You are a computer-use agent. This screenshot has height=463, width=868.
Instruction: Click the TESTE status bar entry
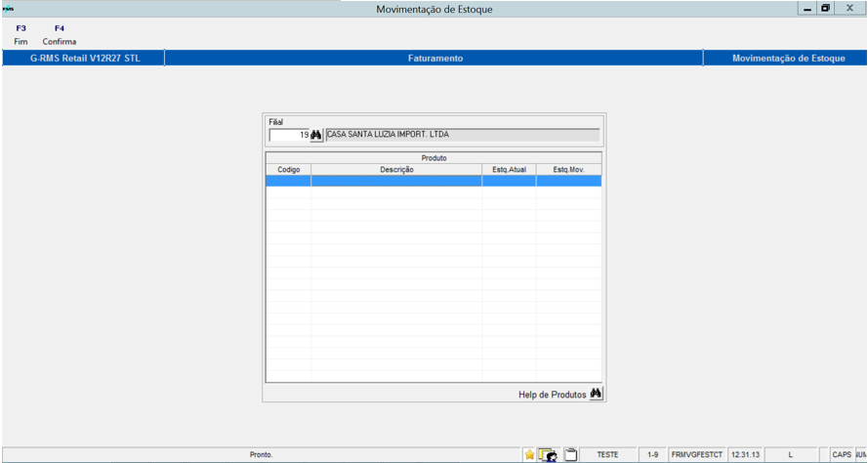coord(608,454)
